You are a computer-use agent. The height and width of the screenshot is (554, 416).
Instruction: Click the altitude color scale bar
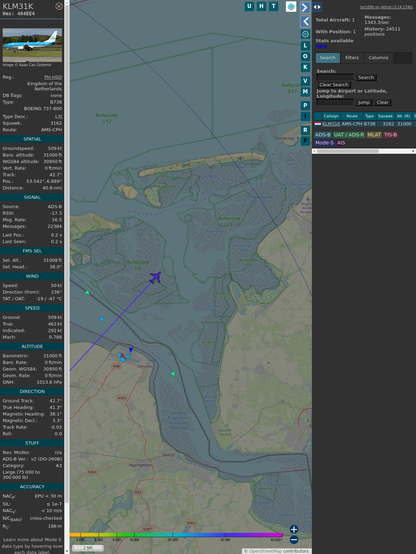tap(176, 535)
